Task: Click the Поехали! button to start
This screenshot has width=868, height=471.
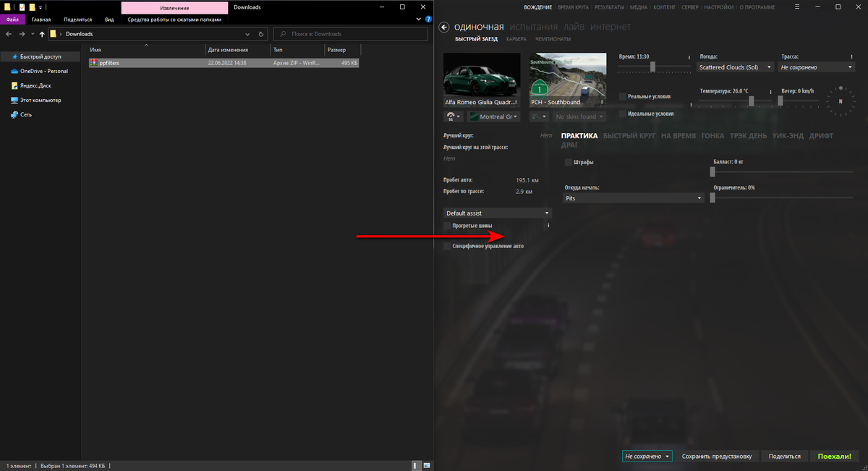Action: [834, 456]
